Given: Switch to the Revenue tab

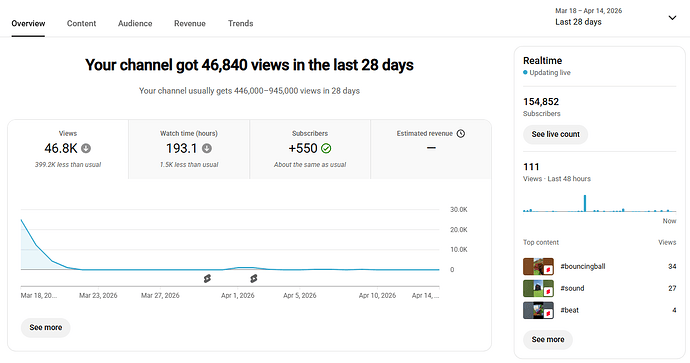Looking at the screenshot, I should tap(190, 23).
